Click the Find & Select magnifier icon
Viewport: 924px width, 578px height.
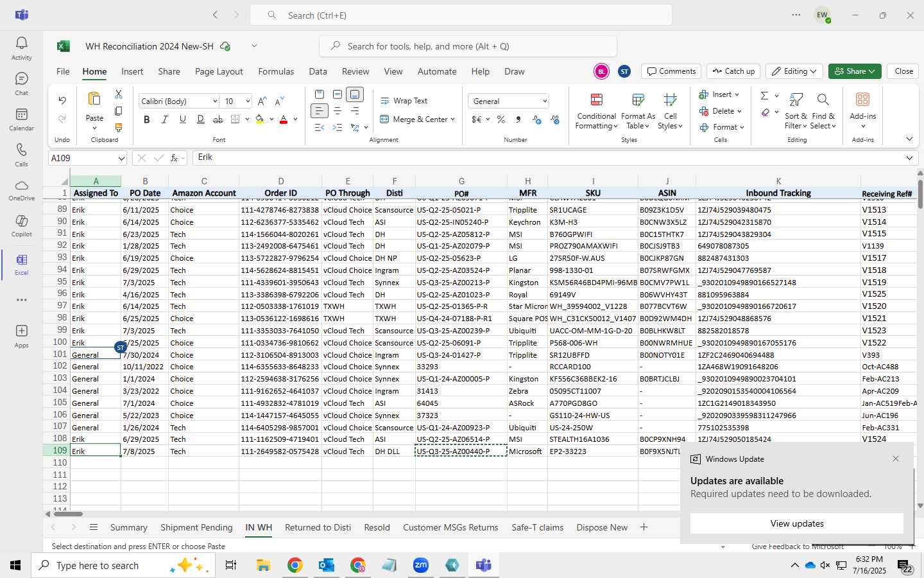click(x=823, y=100)
